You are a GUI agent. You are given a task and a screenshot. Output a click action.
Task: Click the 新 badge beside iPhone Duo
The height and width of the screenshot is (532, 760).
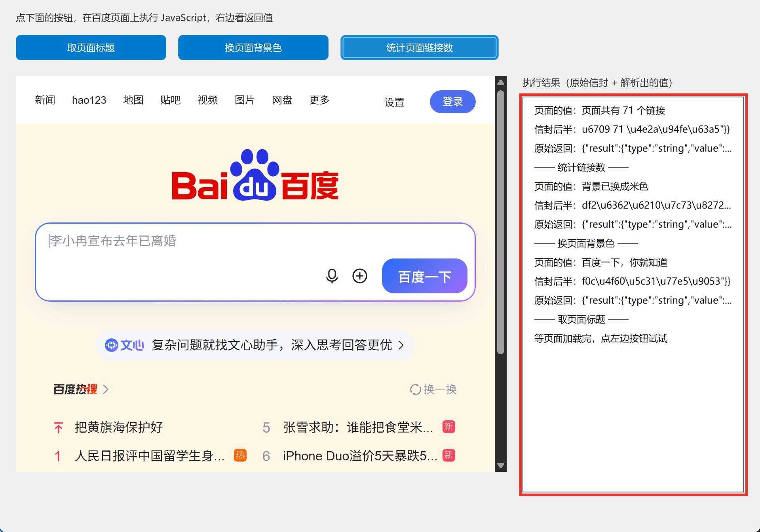point(449,455)
